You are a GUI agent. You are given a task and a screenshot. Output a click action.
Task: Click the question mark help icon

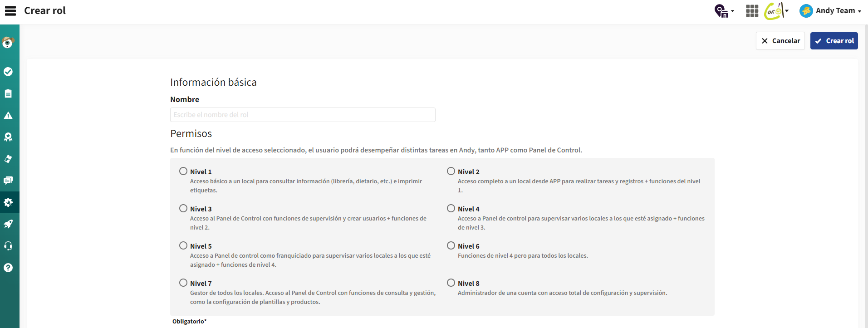click(x=8, y=268)
